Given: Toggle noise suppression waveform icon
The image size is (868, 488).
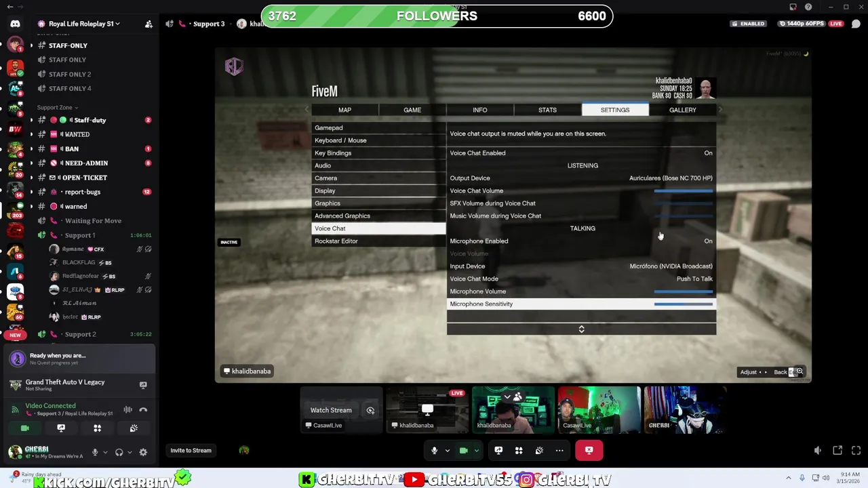Looking at the screenshot, I should coord(127,409).
